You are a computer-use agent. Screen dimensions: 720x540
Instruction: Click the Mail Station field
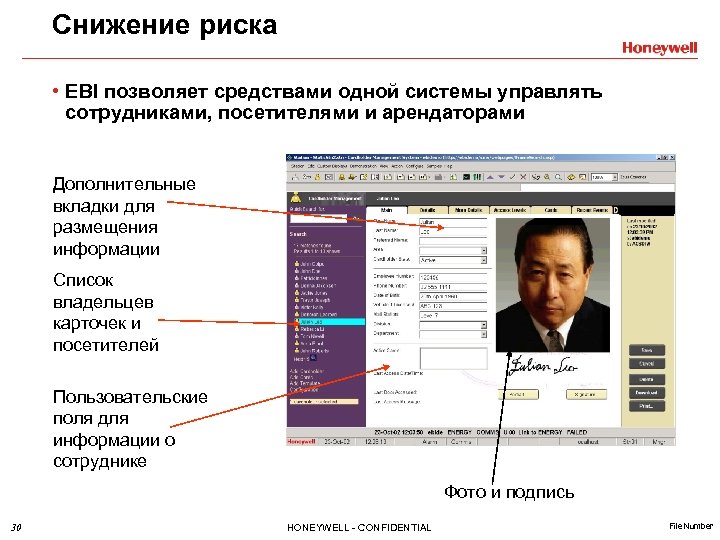pyautogui.click(x=453, y=315)
